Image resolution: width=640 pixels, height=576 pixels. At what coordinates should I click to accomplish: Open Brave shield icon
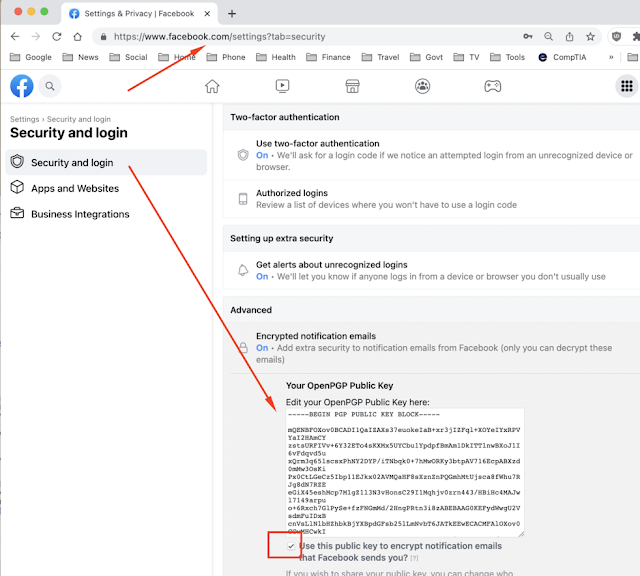tap(616, 36)
